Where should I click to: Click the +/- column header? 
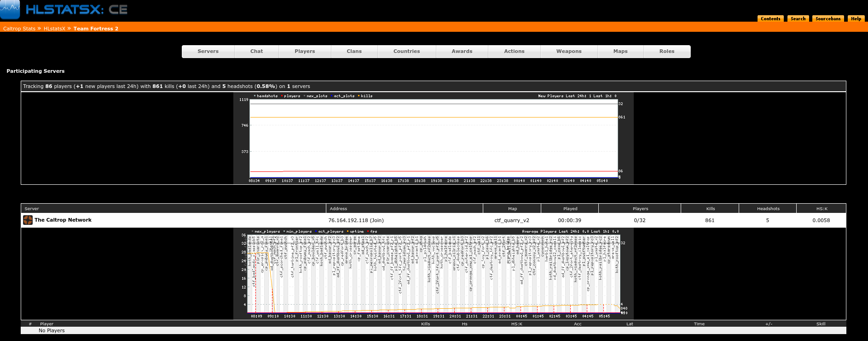pos(769,324)
